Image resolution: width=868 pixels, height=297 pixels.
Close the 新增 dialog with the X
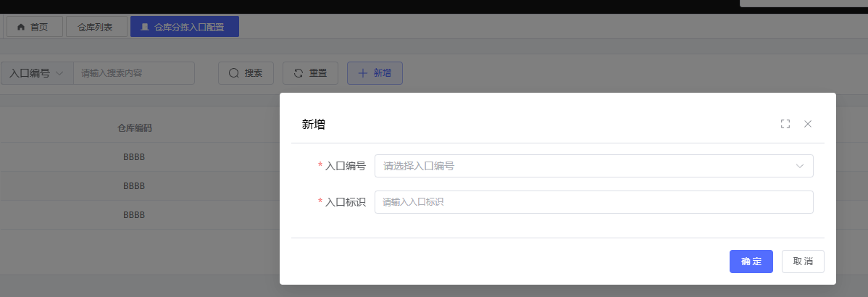tap(808, 124)
